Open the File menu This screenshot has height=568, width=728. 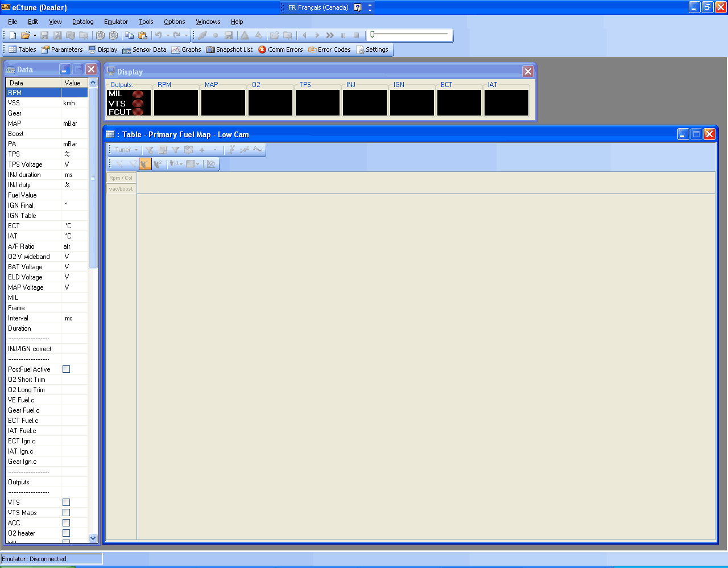pos(13,22)
